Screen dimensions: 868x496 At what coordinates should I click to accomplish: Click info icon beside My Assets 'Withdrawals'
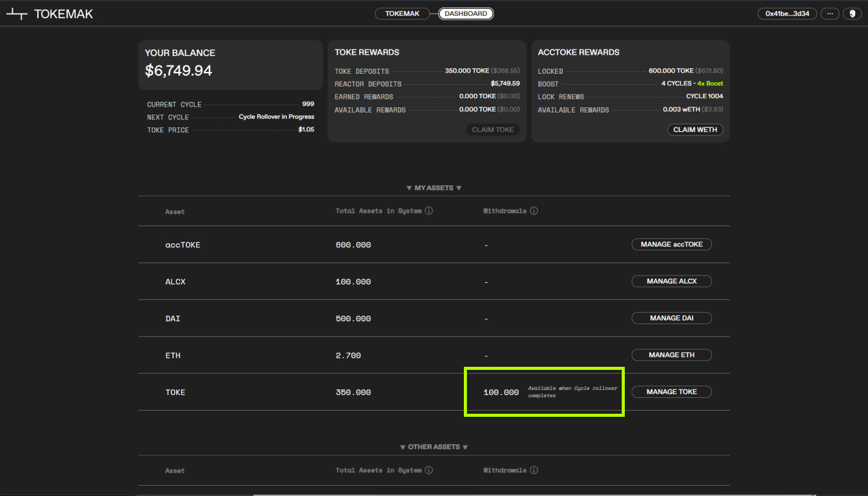coord(534,211)
